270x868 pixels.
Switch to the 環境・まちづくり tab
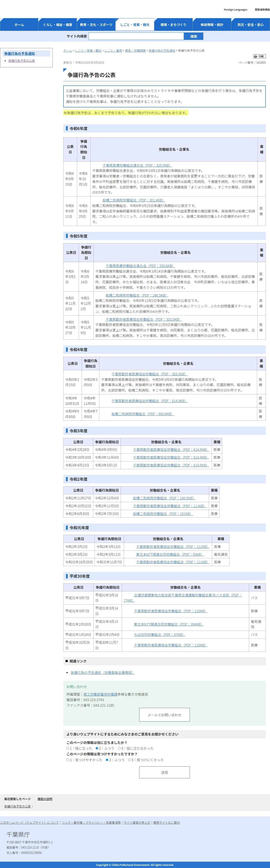tap(173, 25)
